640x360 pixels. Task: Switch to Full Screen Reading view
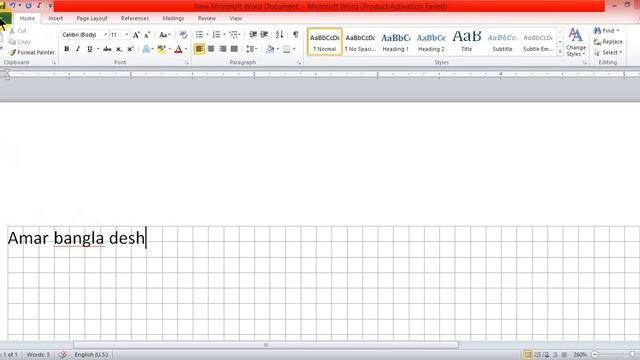(x=537, y=355)
